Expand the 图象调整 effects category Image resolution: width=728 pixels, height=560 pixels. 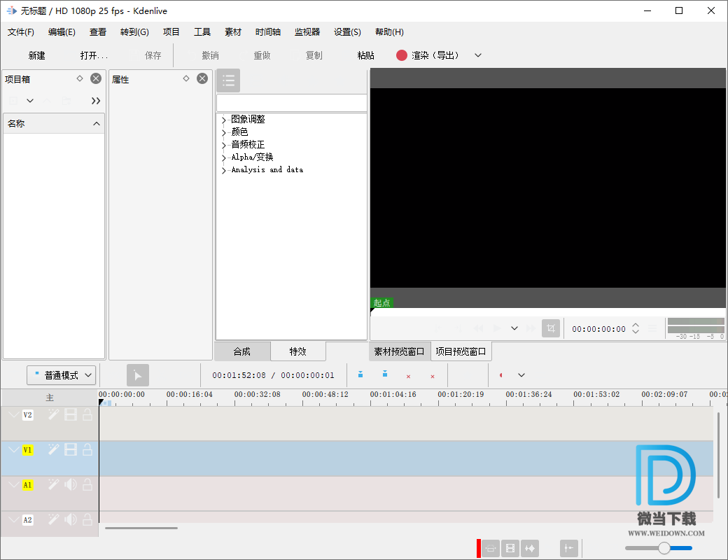tap(224, 120)
